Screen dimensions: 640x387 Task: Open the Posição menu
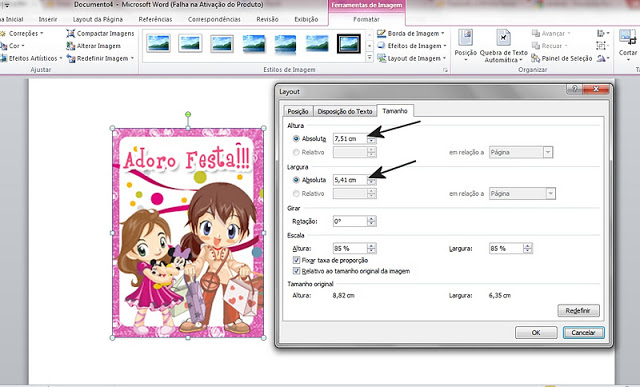[x=465, y=46]
